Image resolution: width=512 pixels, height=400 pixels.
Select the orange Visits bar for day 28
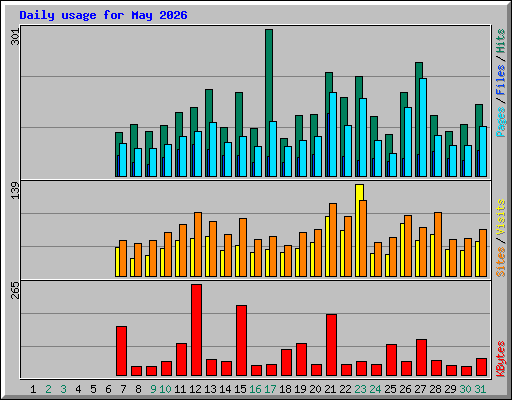pos(438,244)
